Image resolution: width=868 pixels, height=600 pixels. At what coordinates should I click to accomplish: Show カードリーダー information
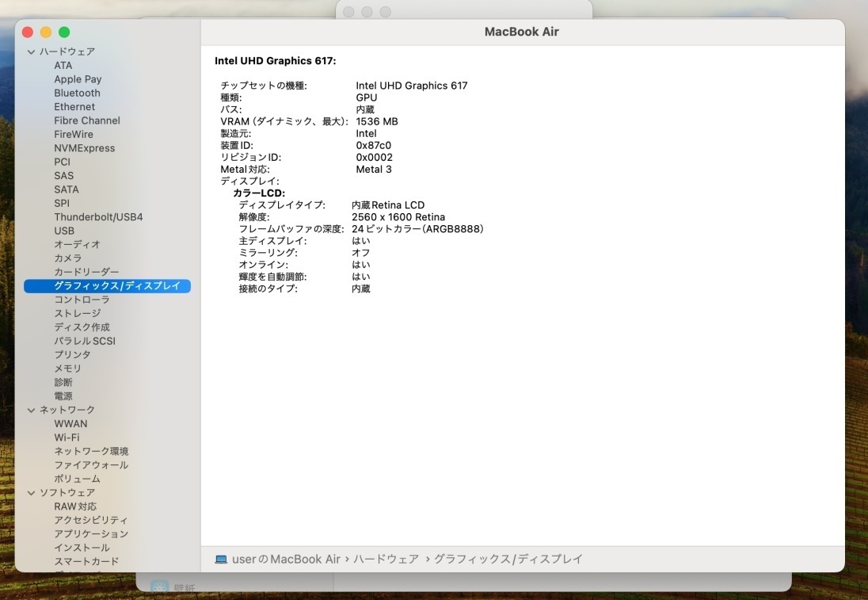86,272
